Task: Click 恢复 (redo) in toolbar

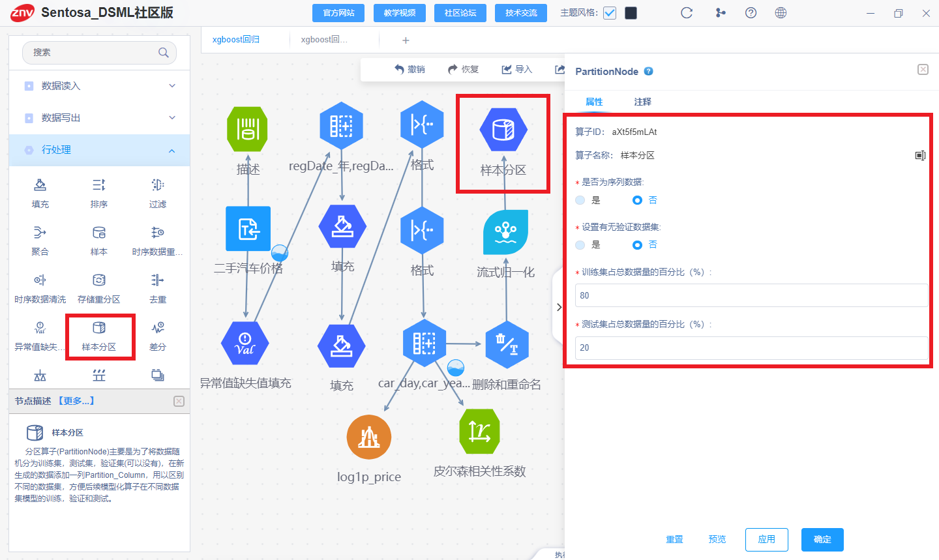Action: coord(463,69)
